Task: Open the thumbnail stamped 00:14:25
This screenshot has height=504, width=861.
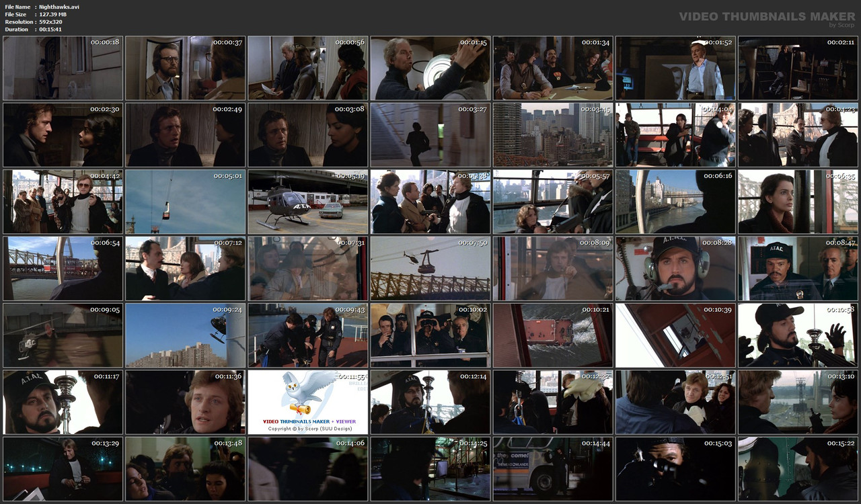Action: (x=430, y=469)
